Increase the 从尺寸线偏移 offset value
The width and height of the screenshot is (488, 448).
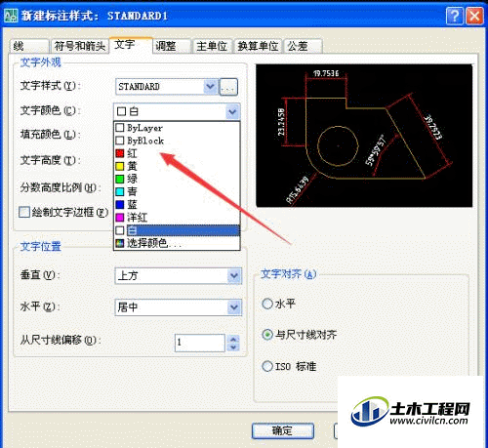233,339
